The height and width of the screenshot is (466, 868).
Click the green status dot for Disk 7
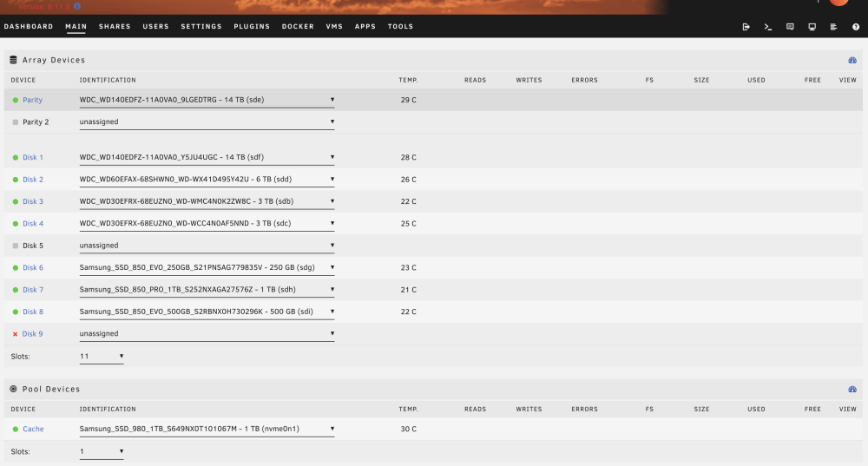pyautogui.click(x=16, y=290)
